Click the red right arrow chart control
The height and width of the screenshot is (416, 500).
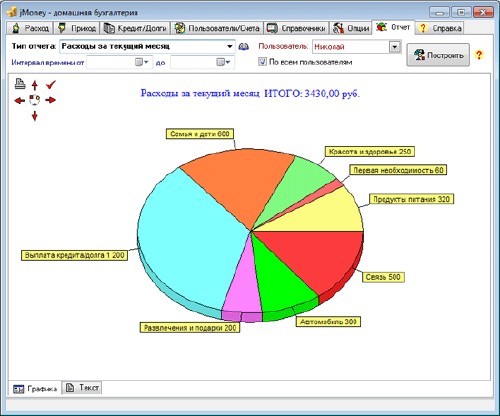(50, 100)
